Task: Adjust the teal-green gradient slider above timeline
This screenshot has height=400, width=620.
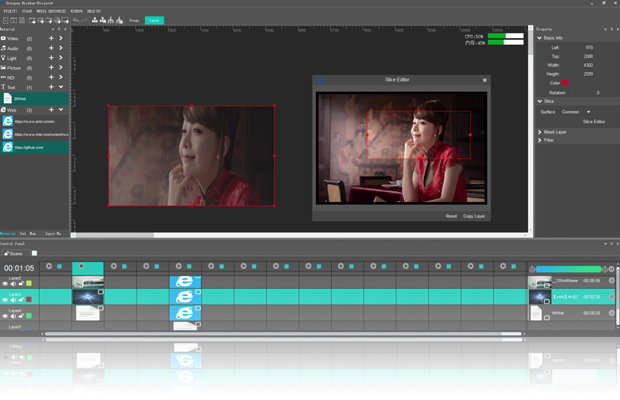Action: [x=568, y=269]
